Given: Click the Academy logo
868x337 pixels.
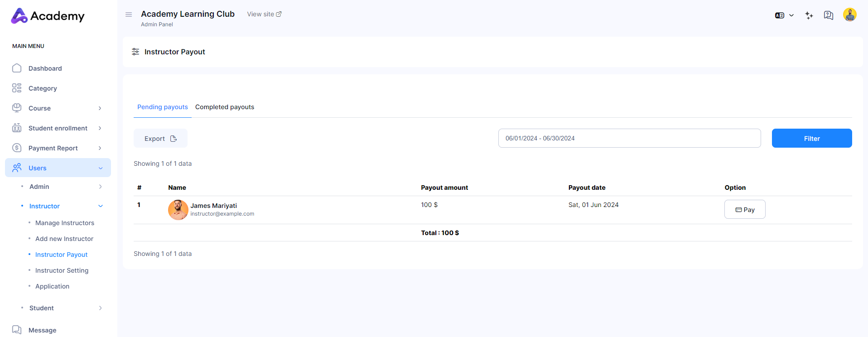Looking at the screenshot, I should 48,16.
